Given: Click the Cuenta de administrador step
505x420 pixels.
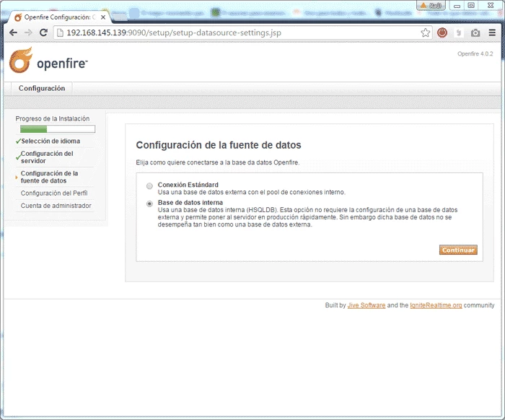Looking at the screenshot, I should point(56,206).
